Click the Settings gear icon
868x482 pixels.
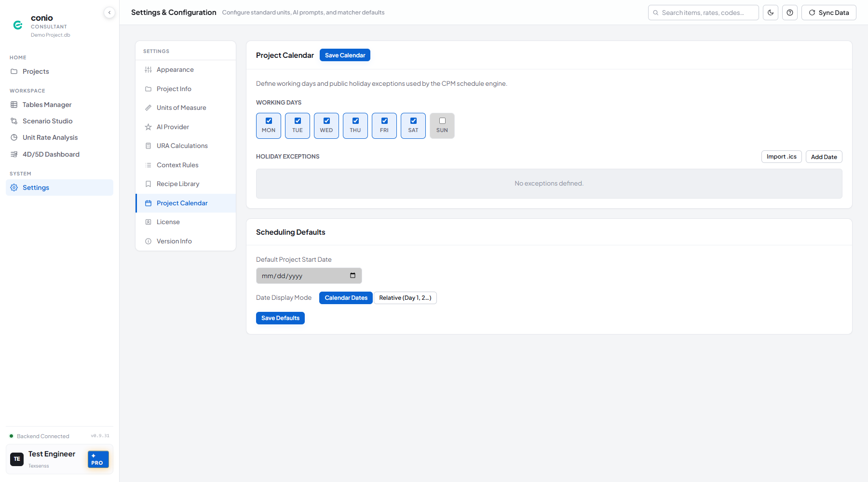click(x=14, y=187)
